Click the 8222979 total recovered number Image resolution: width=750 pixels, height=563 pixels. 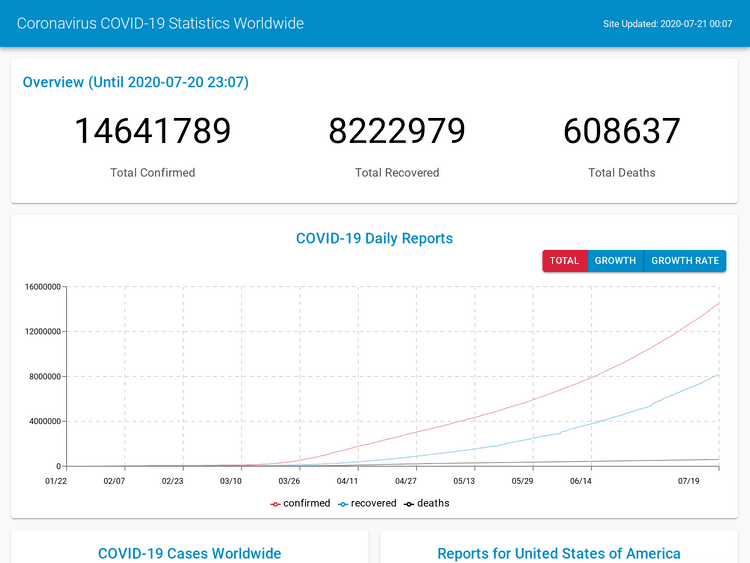pos(397,131)
